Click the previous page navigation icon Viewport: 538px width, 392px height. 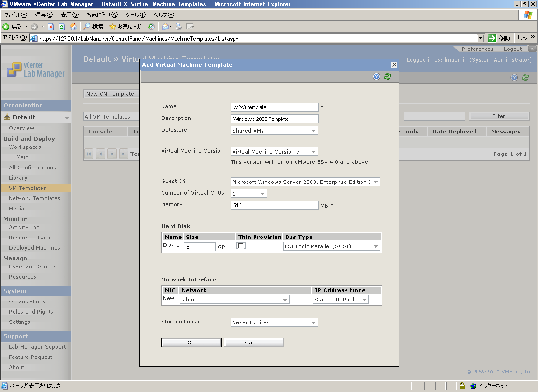pyautogui.click(x=100, y=154)
